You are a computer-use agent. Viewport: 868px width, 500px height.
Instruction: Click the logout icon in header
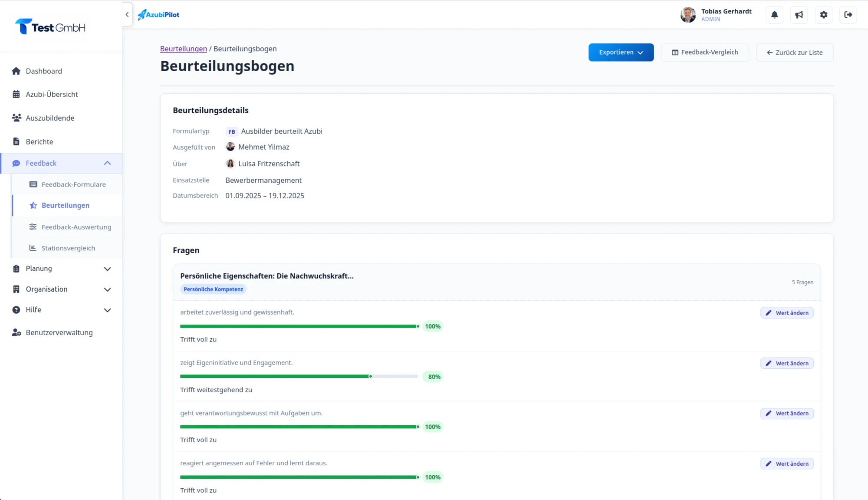848,15
